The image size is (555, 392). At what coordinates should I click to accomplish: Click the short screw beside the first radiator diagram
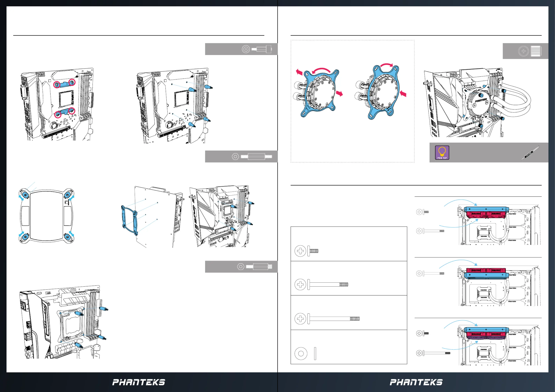click(x=422, y=212)
